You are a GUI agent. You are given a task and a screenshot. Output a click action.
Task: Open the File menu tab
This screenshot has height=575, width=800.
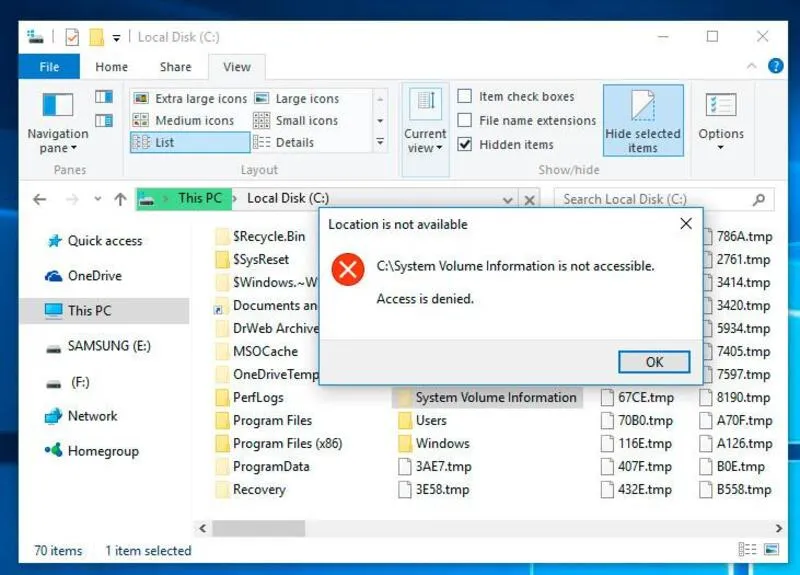49,67
